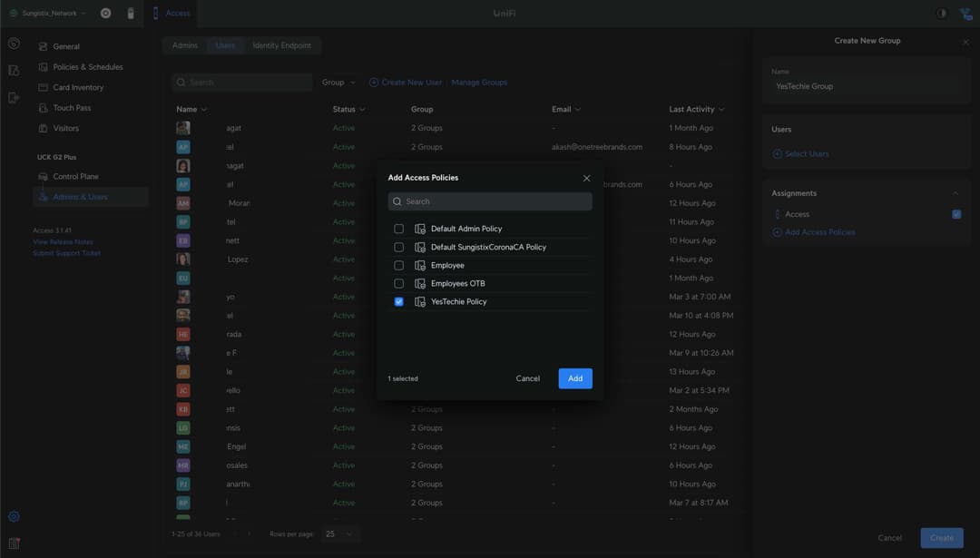Cancel the Add Access Policies dialog
The image size is (980, 558).
(x=527, y=378)
